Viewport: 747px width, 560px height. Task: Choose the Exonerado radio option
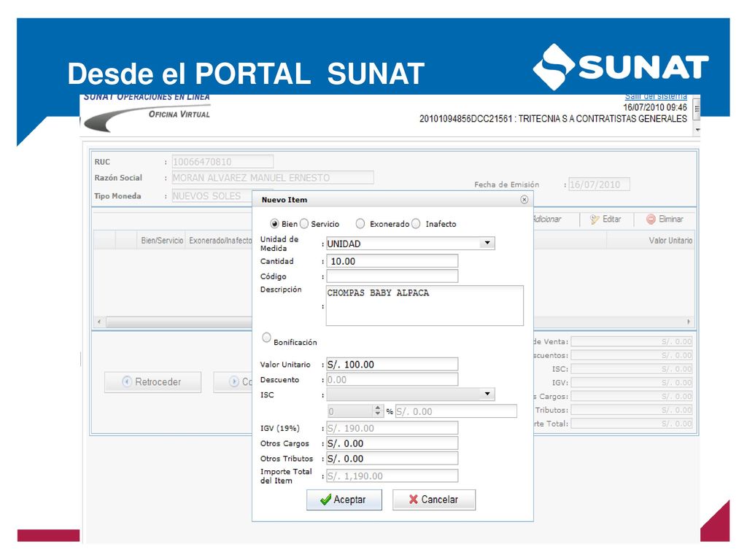(360, 224)
